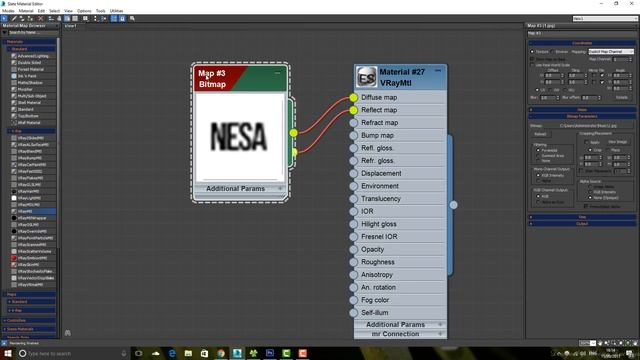The width and height of the screenshot is (640, 360).
Task: Open the Material menu
Action: (26, 11)
